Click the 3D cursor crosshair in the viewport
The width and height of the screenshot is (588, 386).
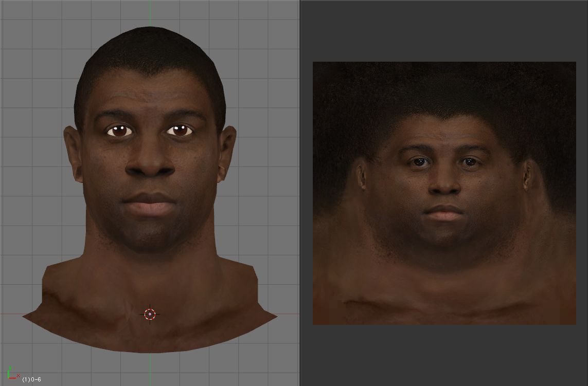[x=150, y=314]
